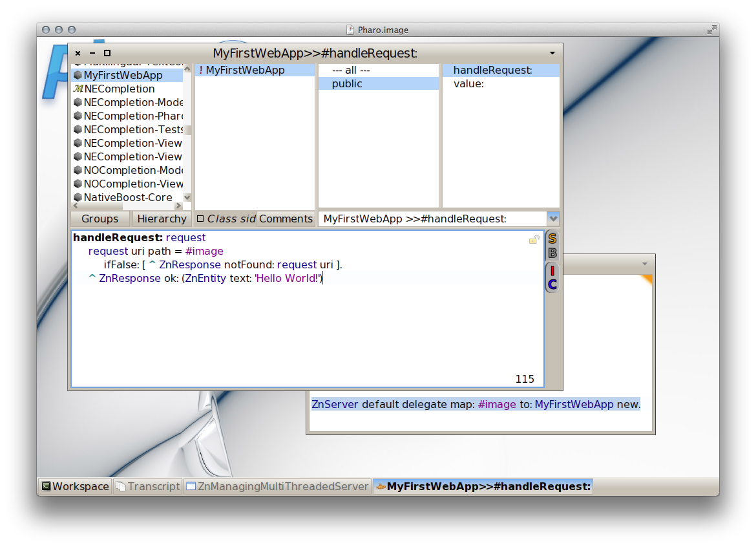This screenshot has width=756, height=547.
Task: Click the lock icon in the code editor
Action: point(534,239)
